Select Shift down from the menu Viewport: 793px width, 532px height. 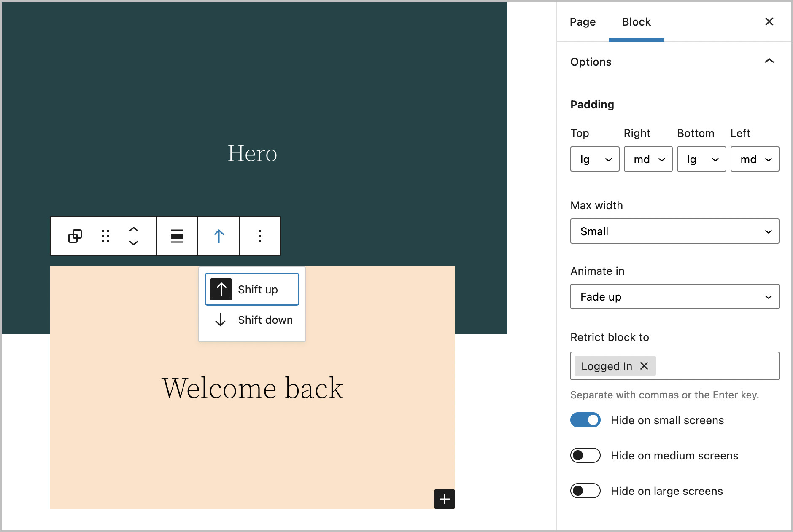point(252,320)
